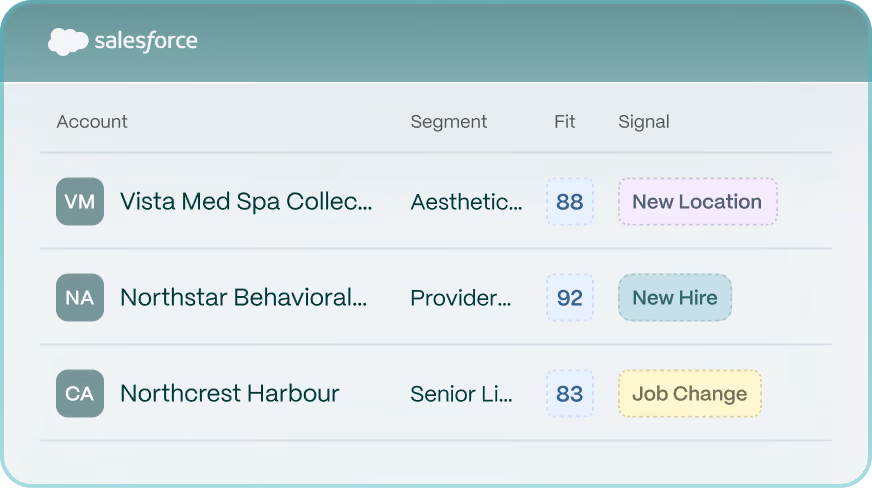Open the Vista Med Spa Collec... account

(x=246, y=201)
